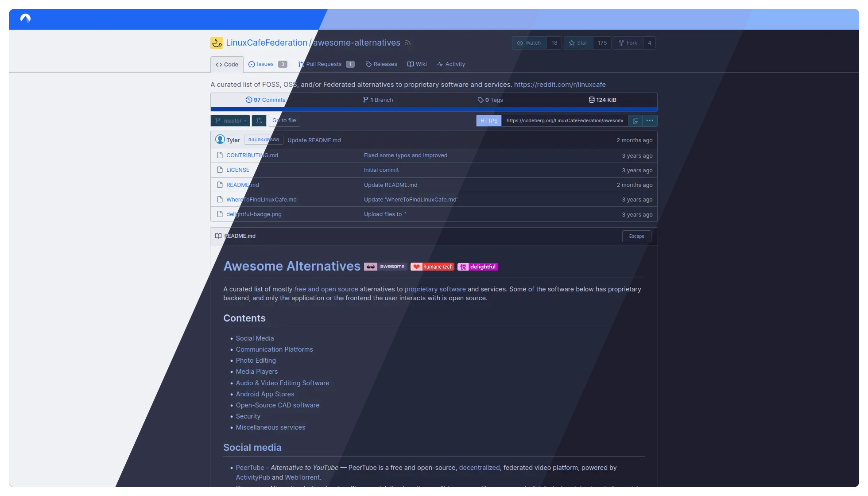Open latest commit message Update README.md
Image resolution: width=868 pixels, height=496 pixels.
click(x=314, y=140)
